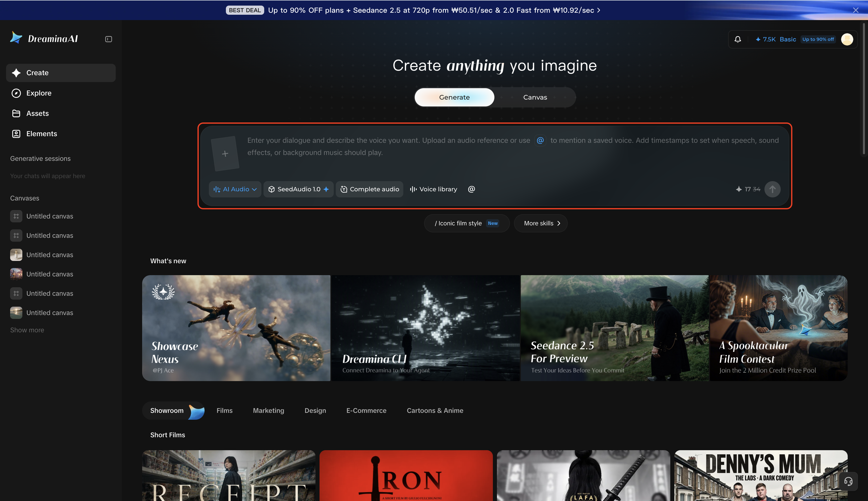Expand More skills

[x=541, y=223]
